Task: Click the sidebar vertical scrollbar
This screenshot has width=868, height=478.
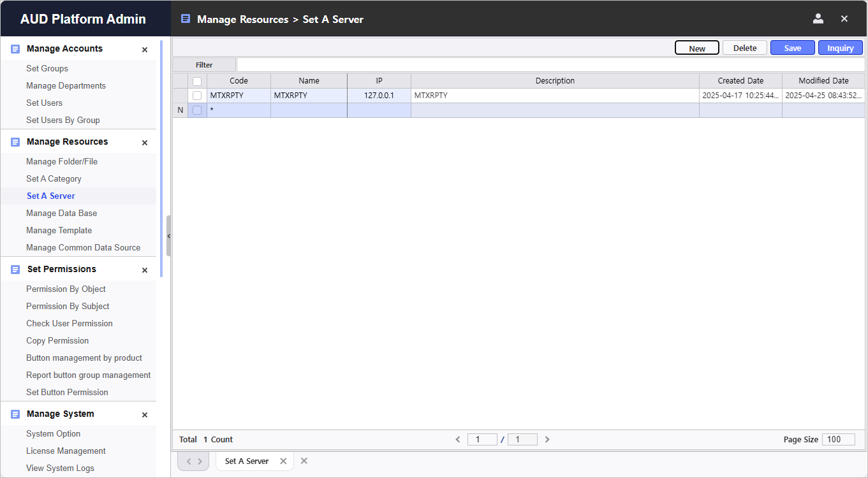Action: 161,159
